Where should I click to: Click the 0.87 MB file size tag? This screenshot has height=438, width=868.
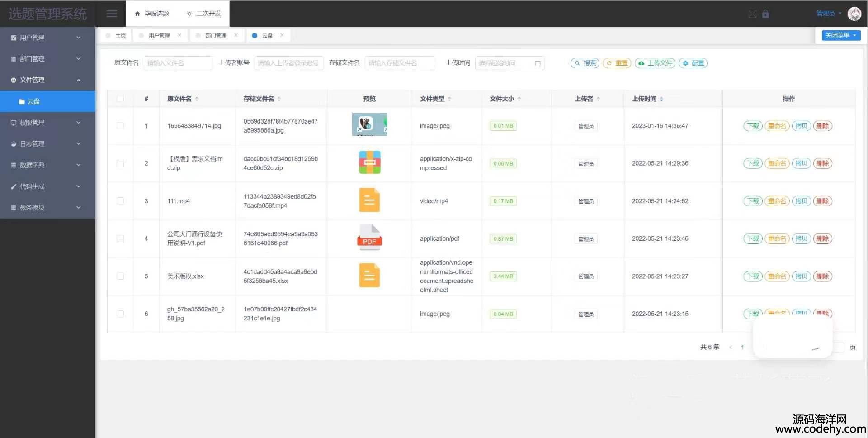coord(503,238)
